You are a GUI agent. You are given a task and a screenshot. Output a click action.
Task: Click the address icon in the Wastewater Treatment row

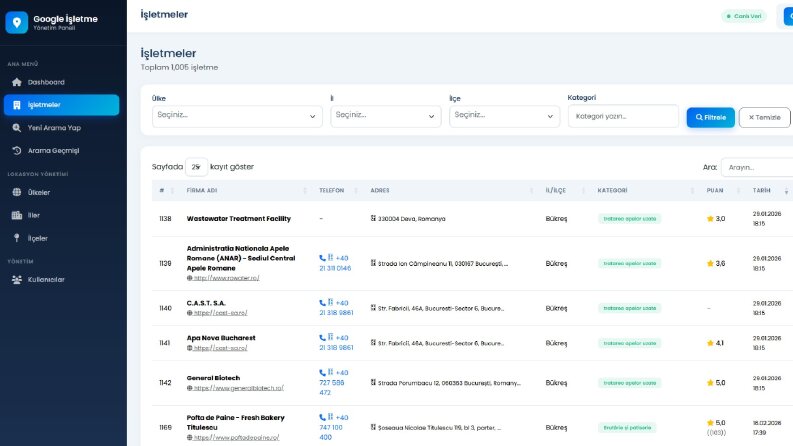tap(373, 218)
